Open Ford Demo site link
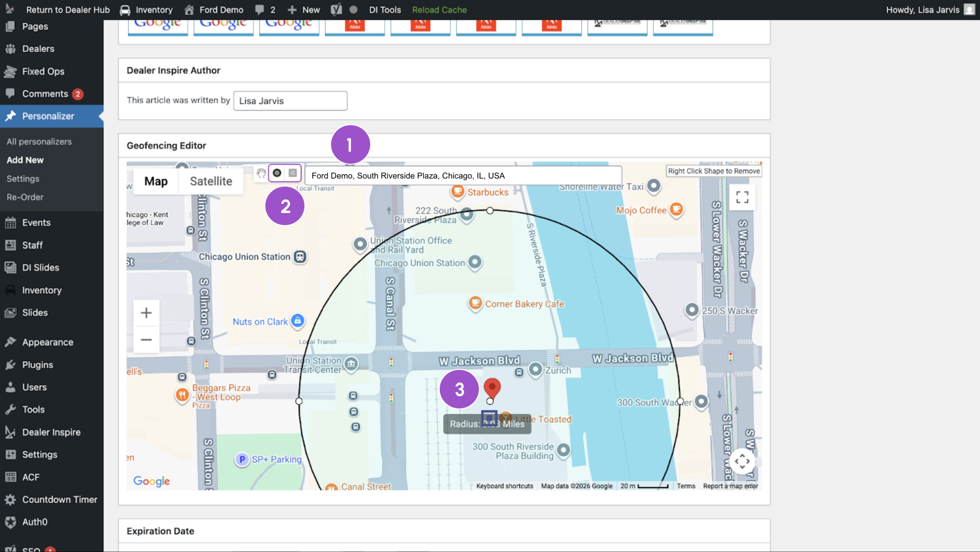The height and width of the screenshot is (552, 980). tap(214, 10)
